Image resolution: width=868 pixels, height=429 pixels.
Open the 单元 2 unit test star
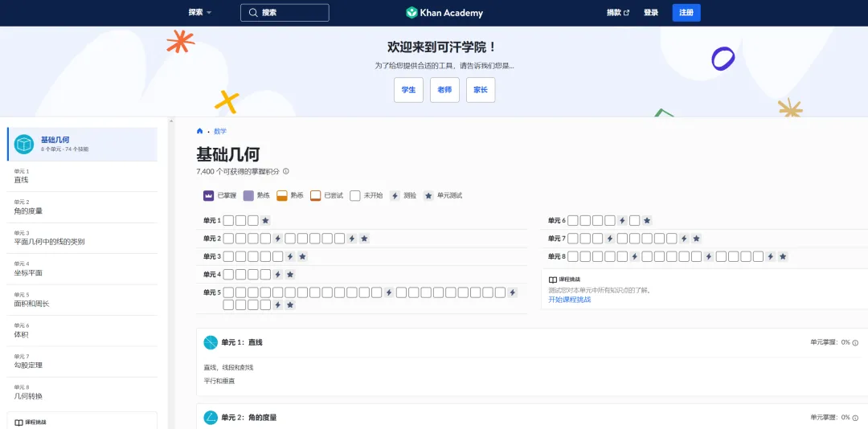pos(364,239)
